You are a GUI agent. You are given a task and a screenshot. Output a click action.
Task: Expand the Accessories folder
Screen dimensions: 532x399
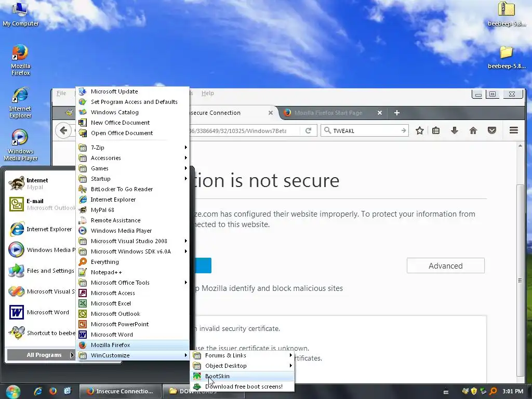click(132, 158)
